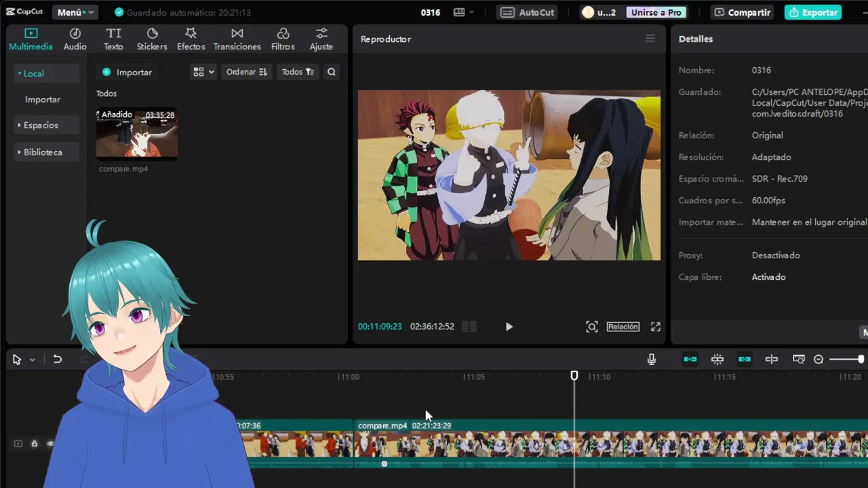
Task: Open the Filtros tab
Action: pyautogui.click(x=283, y=39)
